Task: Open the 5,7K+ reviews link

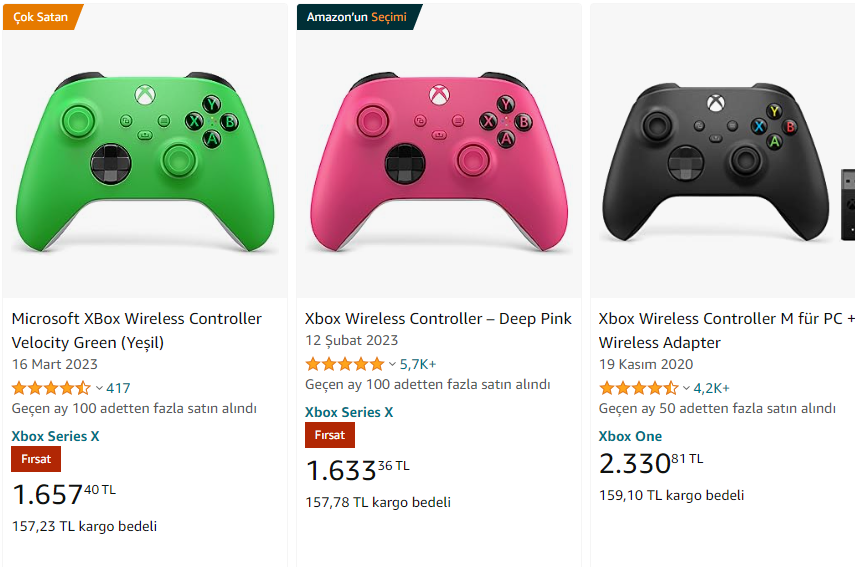Action: coord(418,364)
